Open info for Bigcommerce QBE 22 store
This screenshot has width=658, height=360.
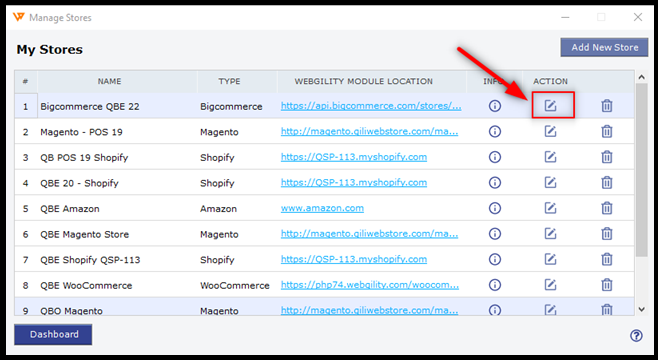(x=495, y=106)
